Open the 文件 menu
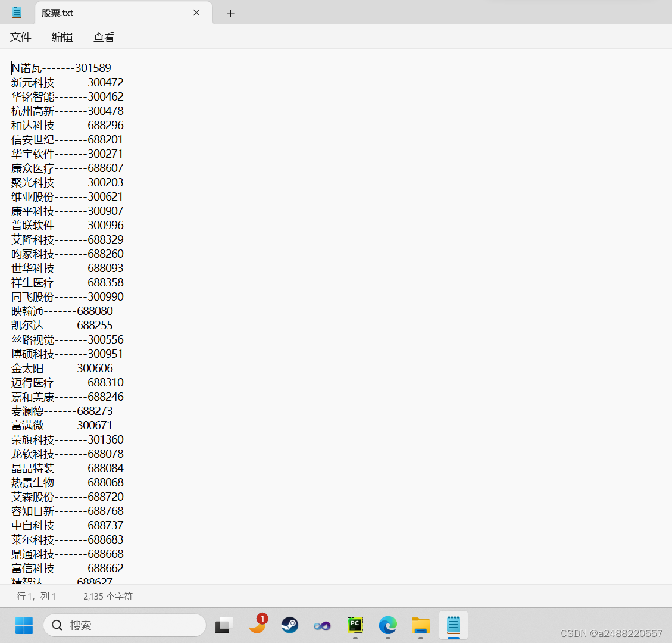 pos(21,37)
